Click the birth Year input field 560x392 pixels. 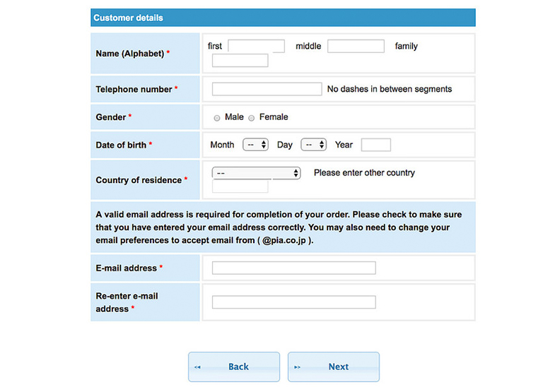[375, 145]
